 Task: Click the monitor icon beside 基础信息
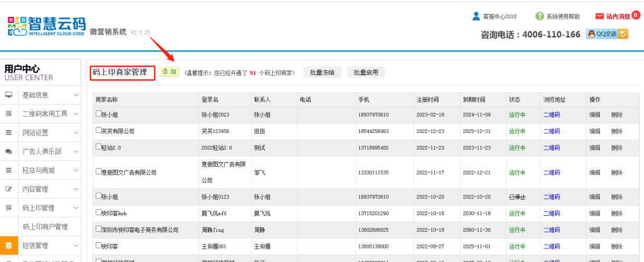click(9, 95)
